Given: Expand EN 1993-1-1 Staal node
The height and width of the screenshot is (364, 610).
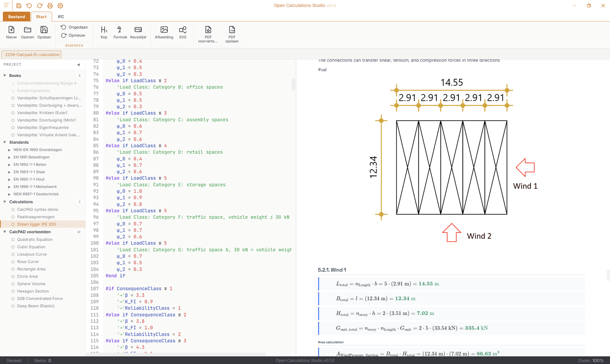Looking at the screenshot, I should click(x=9, y=172).
